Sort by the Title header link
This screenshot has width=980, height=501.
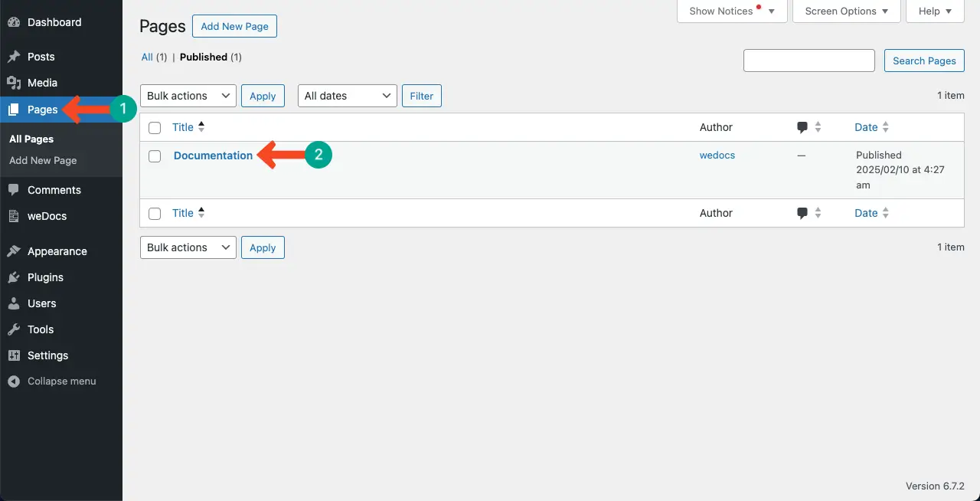(183, 127)
